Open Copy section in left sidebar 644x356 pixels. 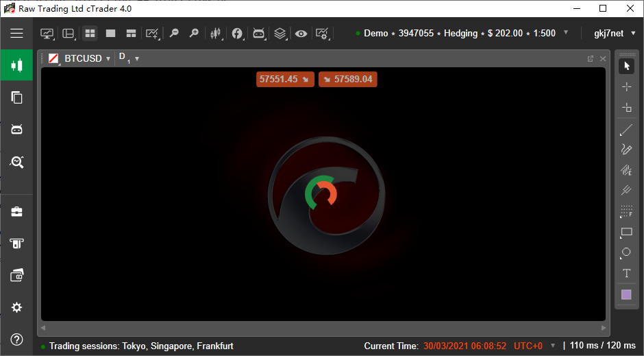click(x=16, y=97)
